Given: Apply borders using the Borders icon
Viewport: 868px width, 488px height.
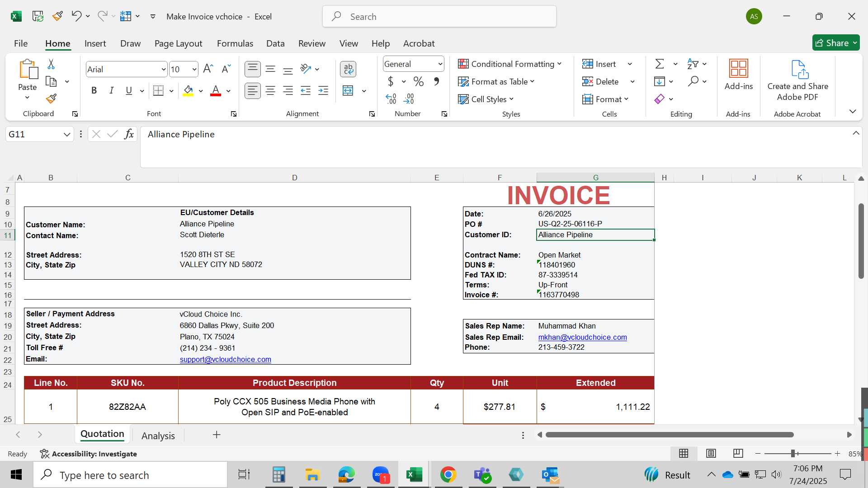Looking at the screenshot, I should point(158,91).
